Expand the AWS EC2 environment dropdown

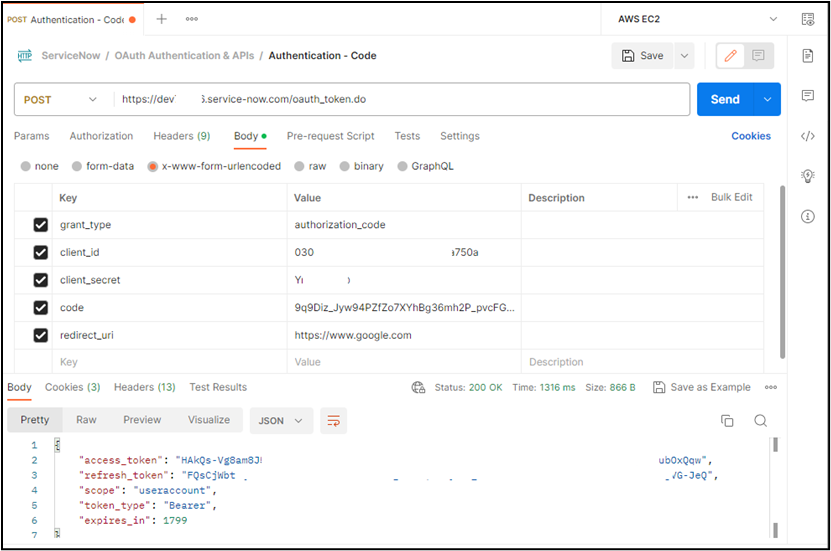773,19
